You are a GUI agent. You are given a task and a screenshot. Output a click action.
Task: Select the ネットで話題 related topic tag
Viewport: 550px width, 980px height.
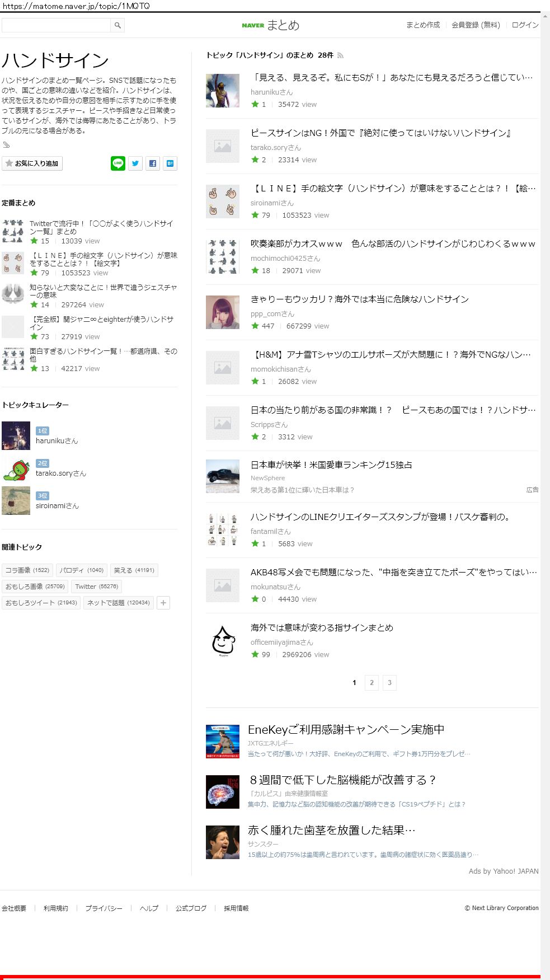tap(119, 603)
